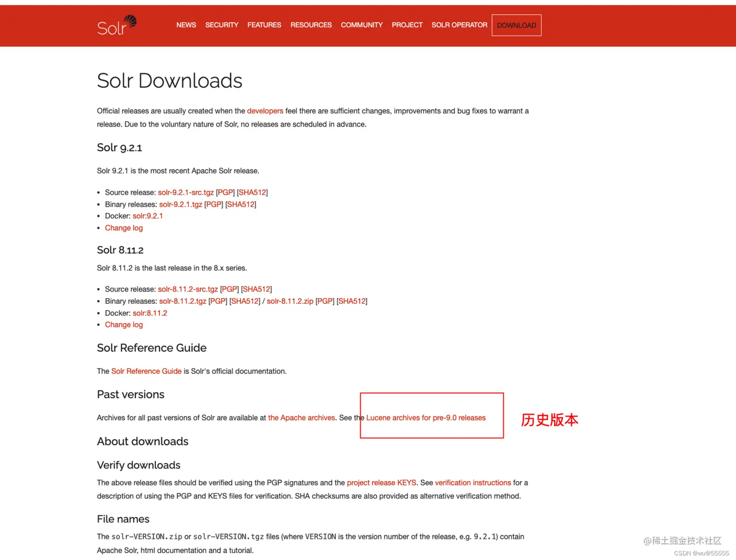Open SHA512 checksum for solr-9.2.1.tgz binary

coord(240,205)
